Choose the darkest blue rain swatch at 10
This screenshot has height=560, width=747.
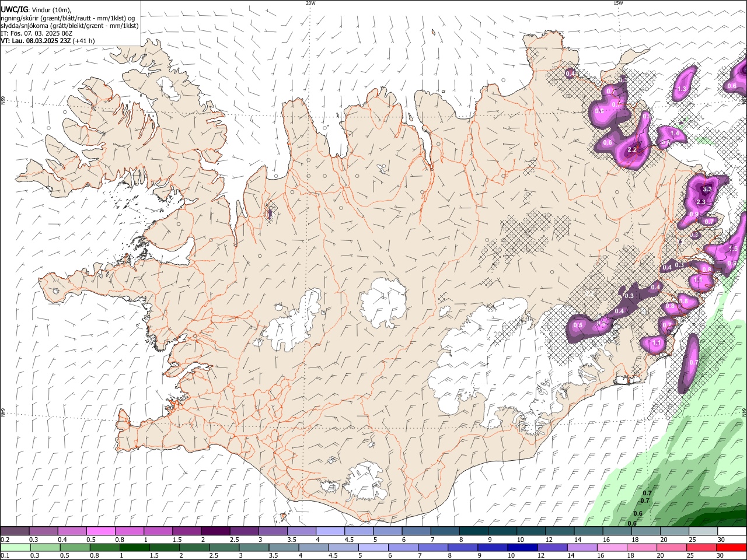(522, 548)
